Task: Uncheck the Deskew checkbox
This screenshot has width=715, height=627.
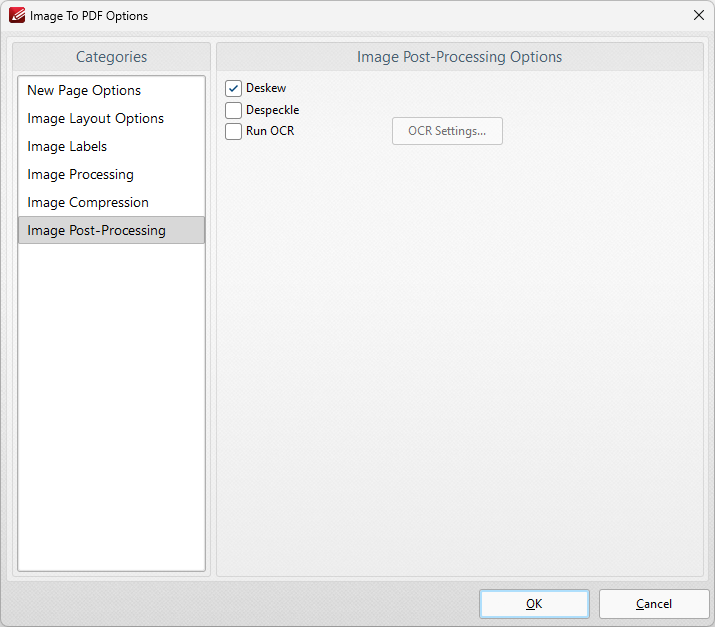Action: tap(233, 88)
